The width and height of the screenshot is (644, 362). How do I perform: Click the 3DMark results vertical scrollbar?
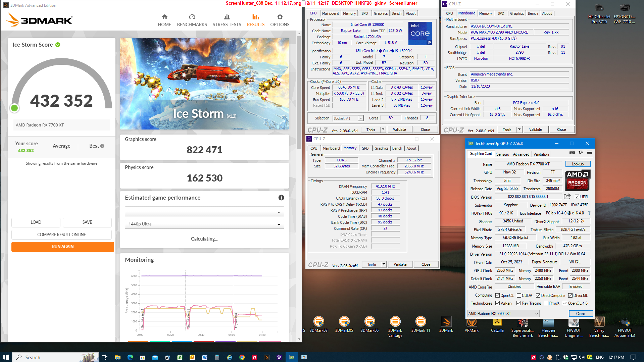pyautogui.click(x=299, y=92)
